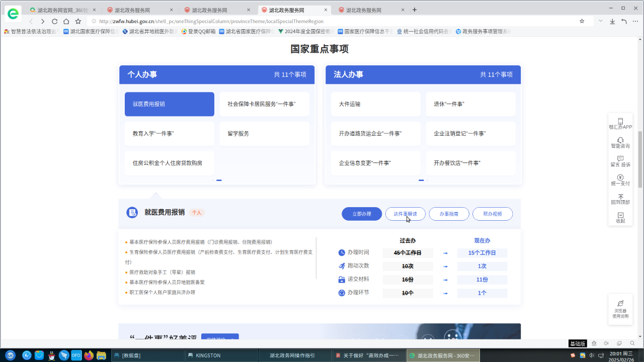The width and height of the screenshot is (644, 362).
Task: Click the browser refresh icon
Action: pos(54,22)
